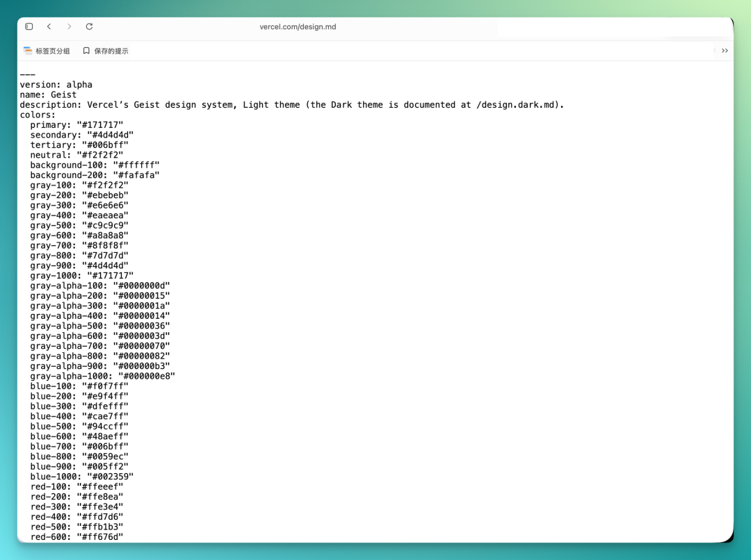This screenshot has width=751, height=560.
Task: Click the red-300 "#ffe3e4" line
Action: (x=76, y=507)
